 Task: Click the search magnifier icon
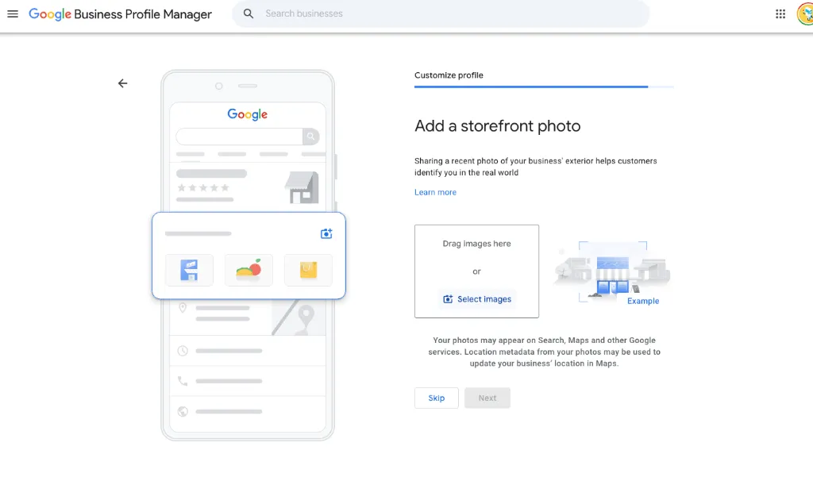click(249, 14)
